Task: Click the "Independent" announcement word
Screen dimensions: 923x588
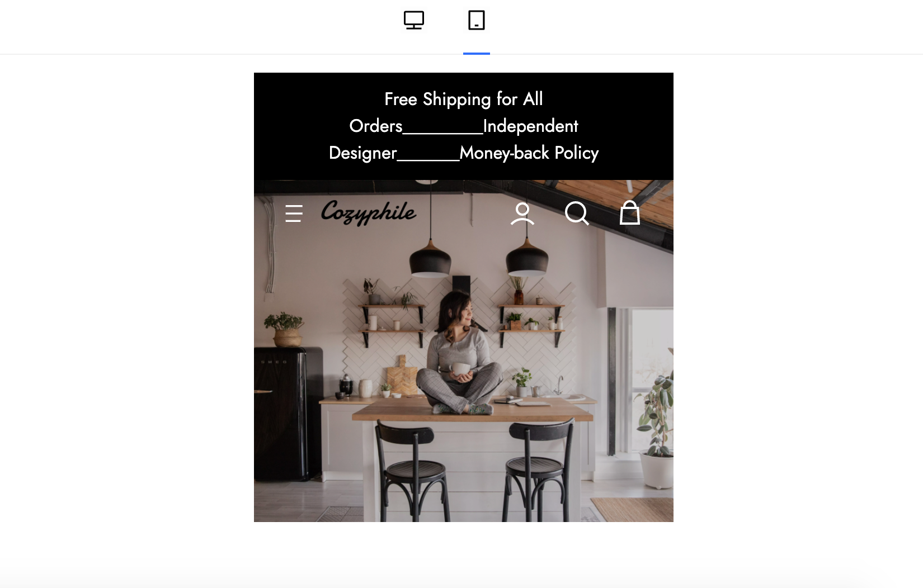Action: pos(530,126)
